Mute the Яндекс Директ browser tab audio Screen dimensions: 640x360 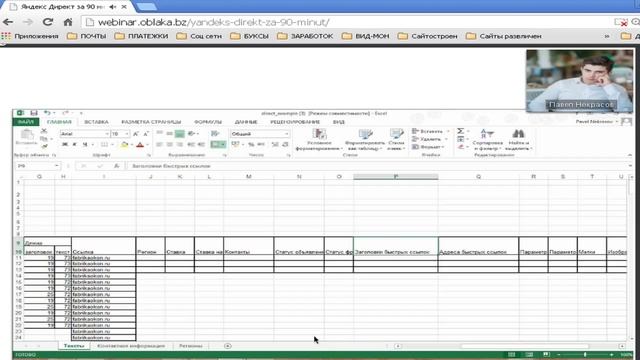pos(113,7)
